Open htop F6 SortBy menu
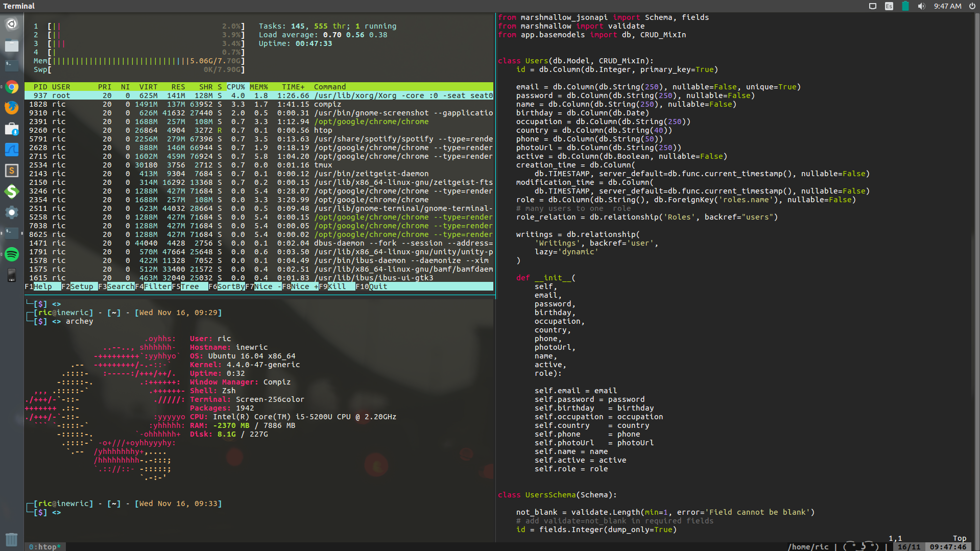Viewport: 980px width, 551px height. click(x=227, y=286)
